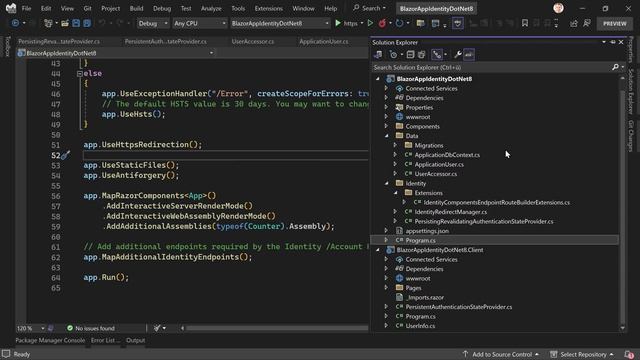Viewport: 640px width, 360px height.
Task: Expand the Components folder node
Action: click(387, 126)
